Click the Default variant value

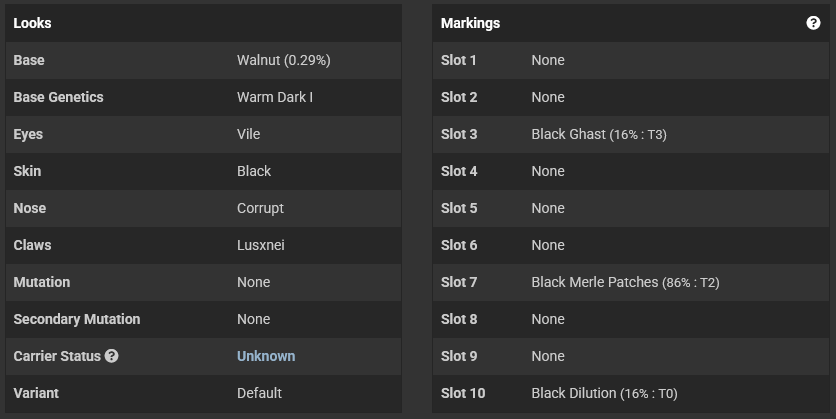tap(260, 393)
